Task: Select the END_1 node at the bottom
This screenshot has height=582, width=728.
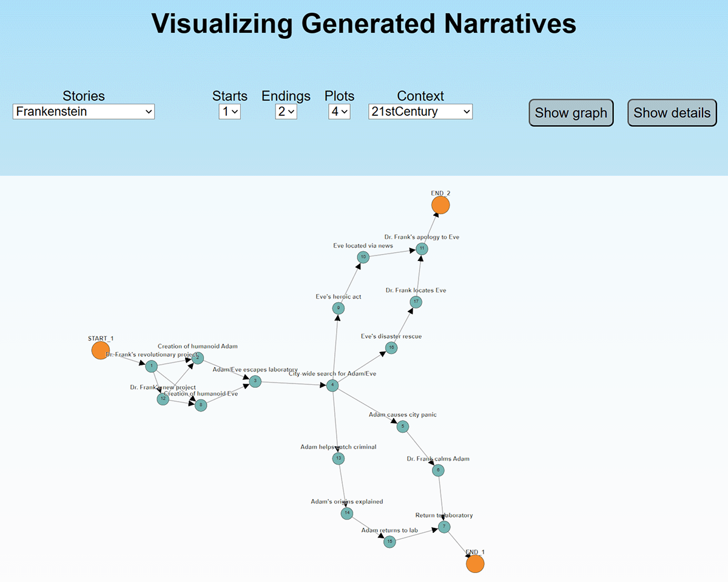Action: tap(475, 563)
